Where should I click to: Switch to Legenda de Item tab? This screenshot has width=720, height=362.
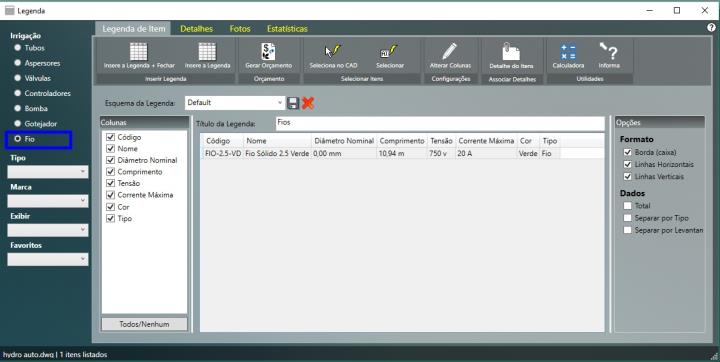pyautogui.click(x=133, y=28)
